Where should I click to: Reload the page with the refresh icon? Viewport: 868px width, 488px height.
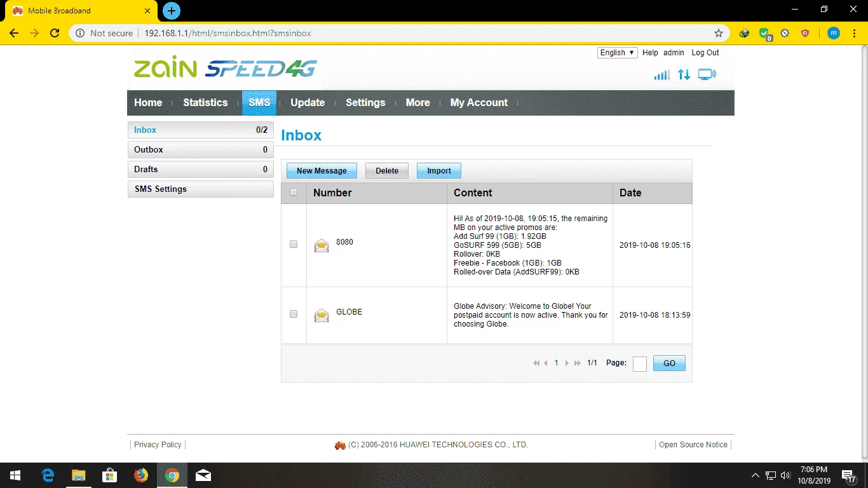pyautogui.click(x=55, y=33)
